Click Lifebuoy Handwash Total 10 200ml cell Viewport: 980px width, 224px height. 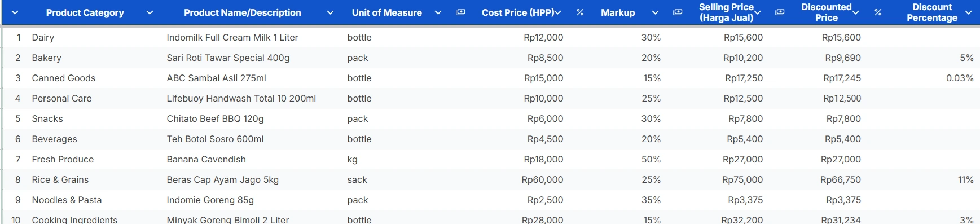point(241,99)
